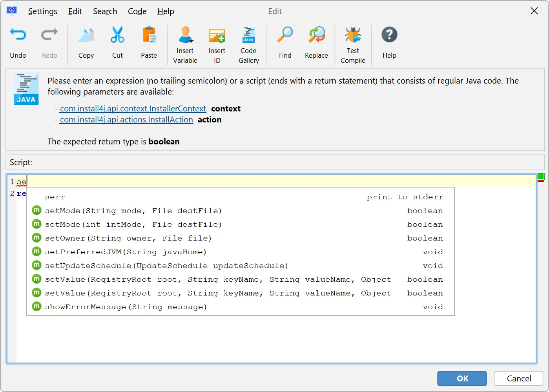
Task: Click the Find magnifier icon
Action: point(285,35)
